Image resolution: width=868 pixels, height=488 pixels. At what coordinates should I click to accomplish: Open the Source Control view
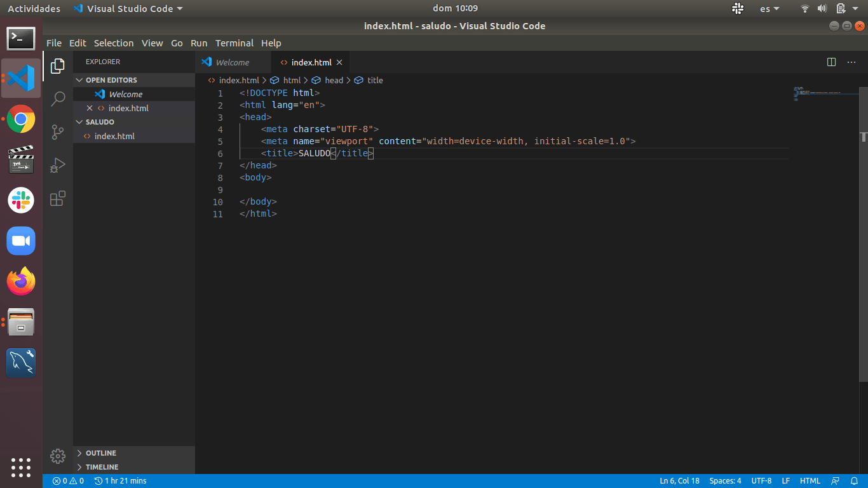[x=58, y=132]
